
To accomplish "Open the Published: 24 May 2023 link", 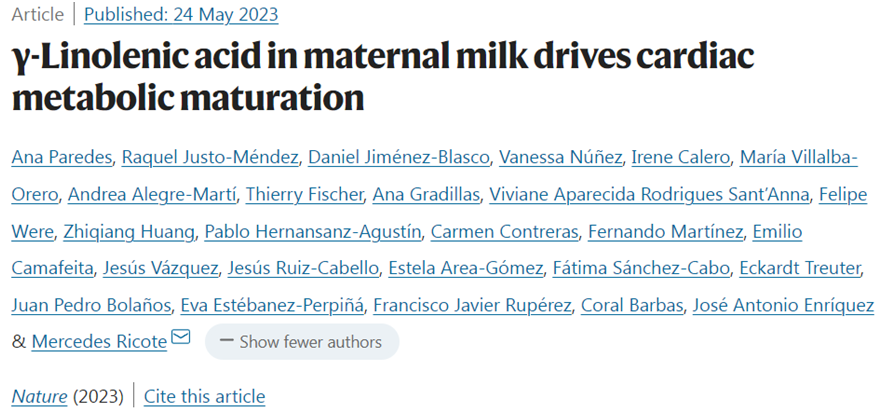I will click(x=181, y=15).
